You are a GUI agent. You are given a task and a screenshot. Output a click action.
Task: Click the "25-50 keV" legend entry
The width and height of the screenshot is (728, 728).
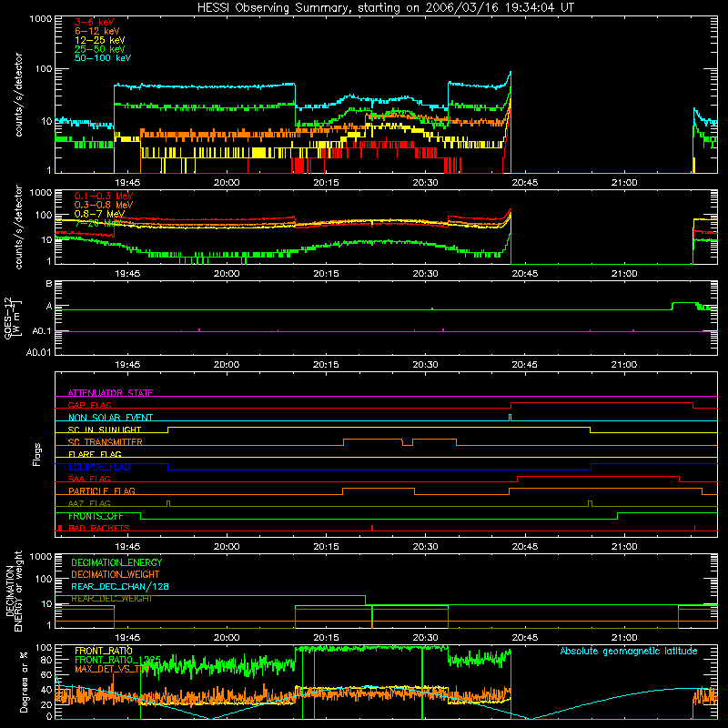[x=100, y=49]
